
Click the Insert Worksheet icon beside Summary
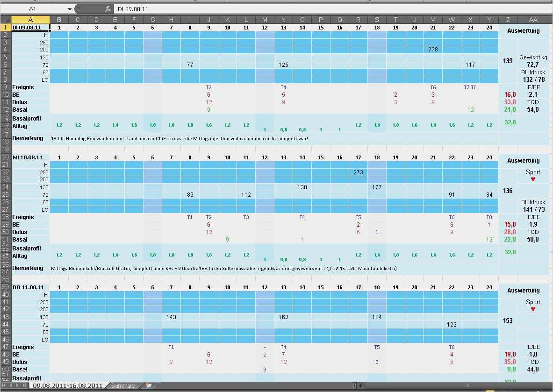tap(149, 385)
